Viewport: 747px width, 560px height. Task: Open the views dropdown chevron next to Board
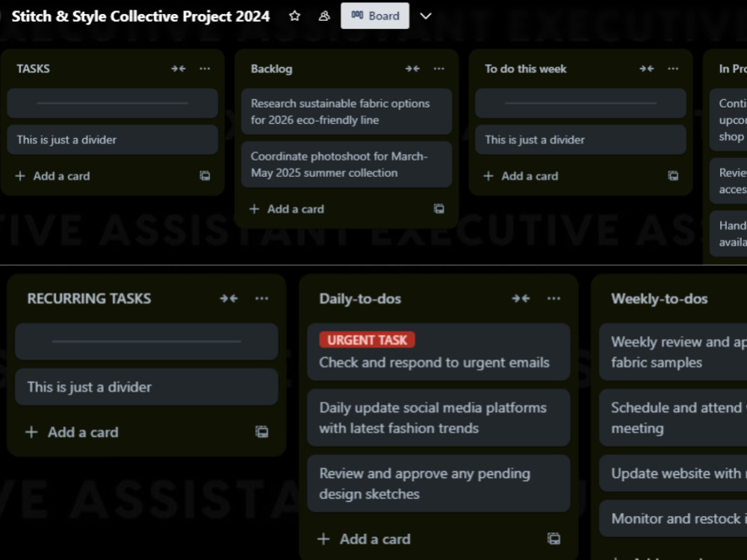pos(426,16)
